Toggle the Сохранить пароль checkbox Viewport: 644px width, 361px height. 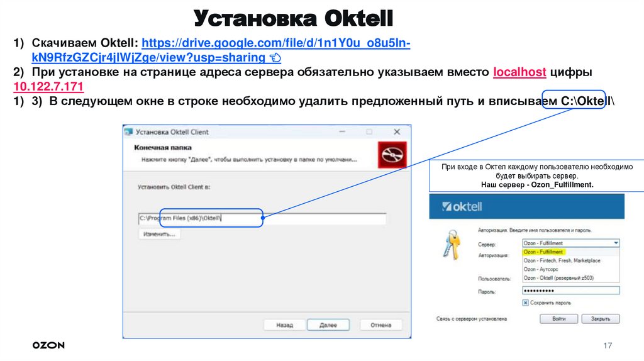click(x=525, y=303)
